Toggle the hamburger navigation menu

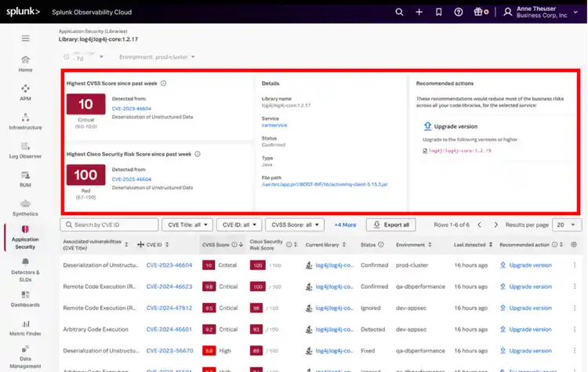pyautogui.click(x=26, y=38)
